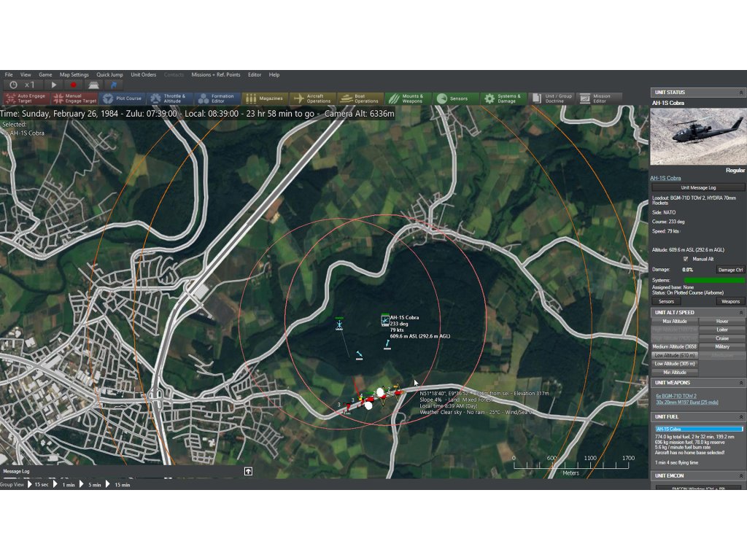747x560 pixels.
Task: Set throttle to Military
Action: pos(721,346)
